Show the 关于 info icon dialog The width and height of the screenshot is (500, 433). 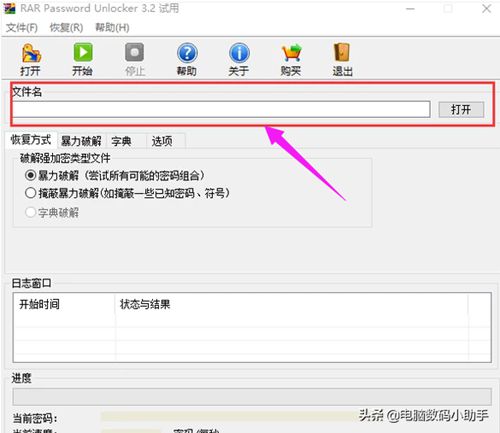point(239,53)
